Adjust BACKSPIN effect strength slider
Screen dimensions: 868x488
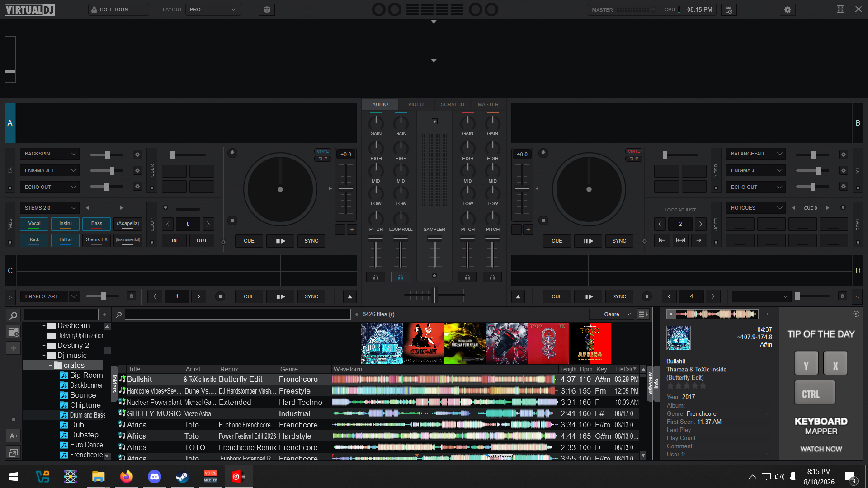pyautogui.click(x=107, y=155)
